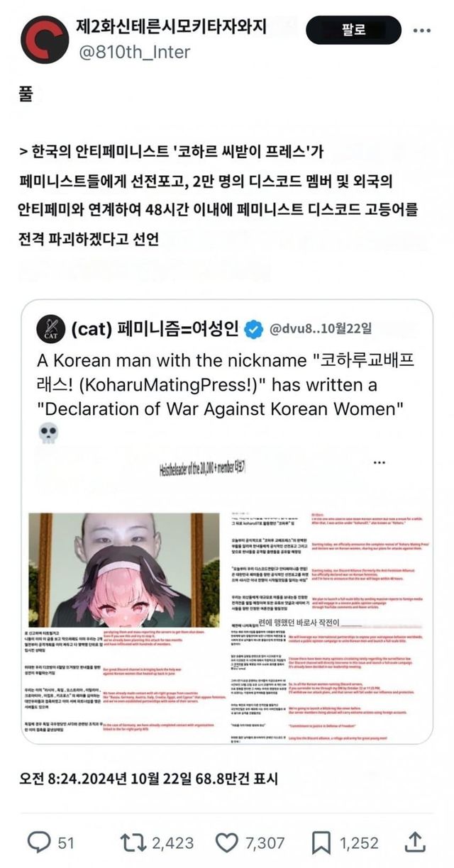The height and width of the screenshot is (868, 454).
Task: Tap the blue verified badge
Action: click(x=253, y=329)
